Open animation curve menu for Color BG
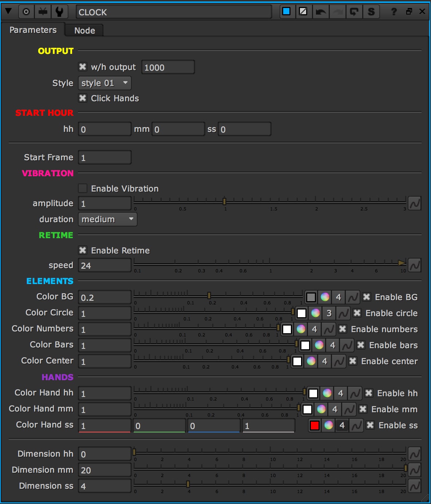 352,298
